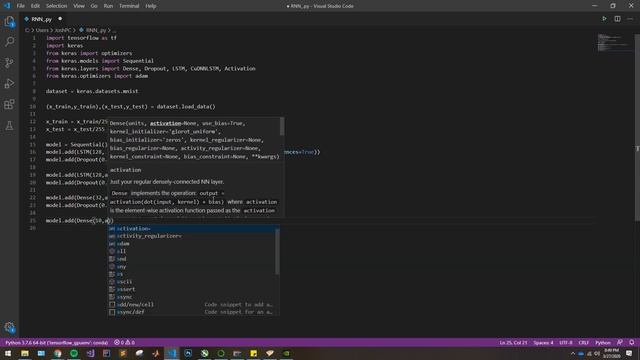Open the Help menu
This screenshot has height=360, width=640.
(151, 6)
